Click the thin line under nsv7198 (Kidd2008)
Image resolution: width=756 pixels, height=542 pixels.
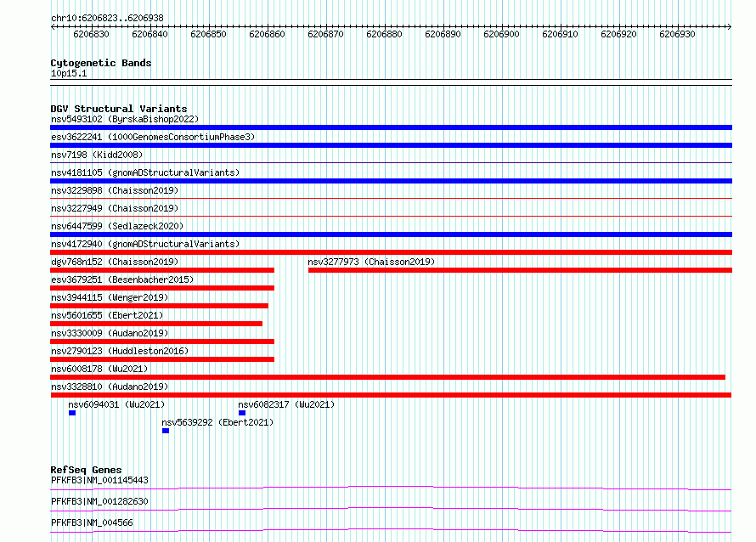[x=391, y=162]
